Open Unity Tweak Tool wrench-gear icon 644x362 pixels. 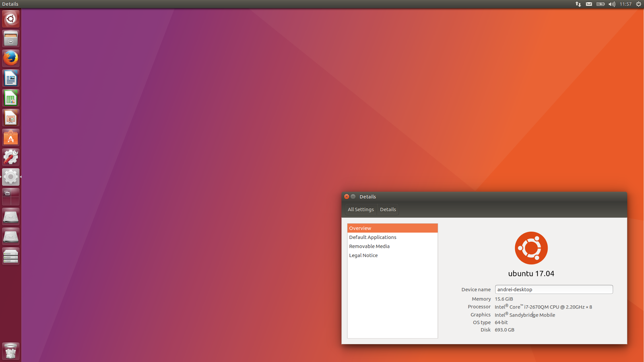(10, 157)
